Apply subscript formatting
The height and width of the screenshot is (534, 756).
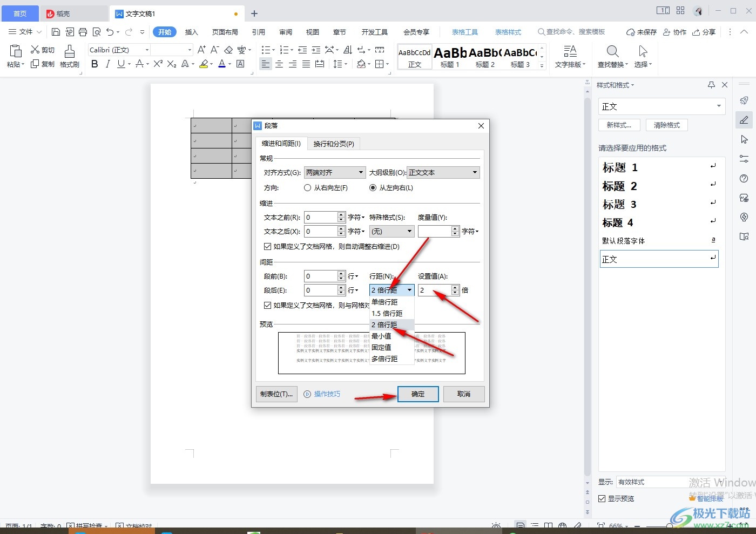[172, 64]
